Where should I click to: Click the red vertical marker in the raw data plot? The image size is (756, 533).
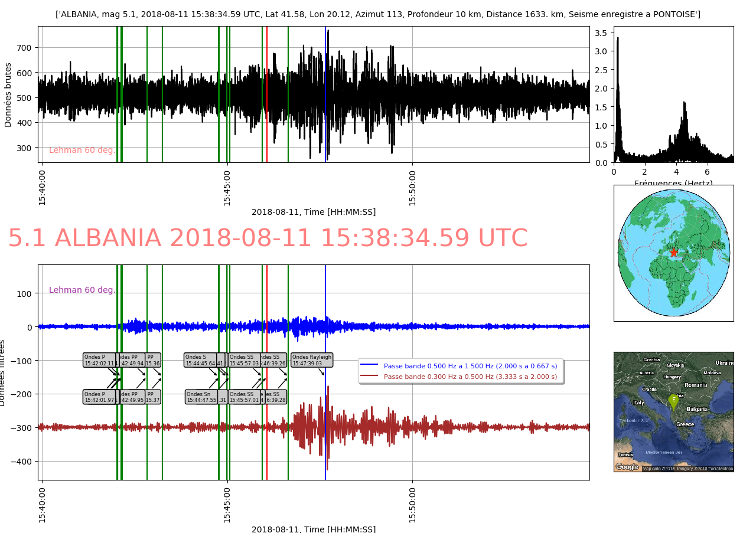point(267,94)
